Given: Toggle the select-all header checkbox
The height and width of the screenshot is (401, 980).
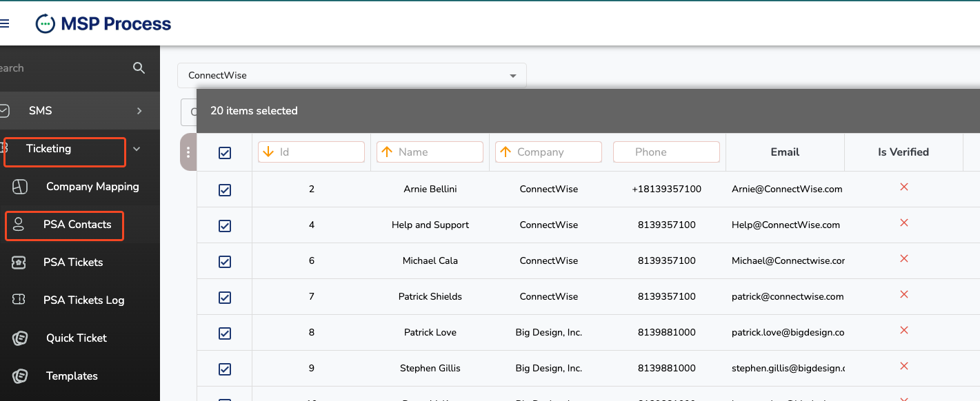Looking at the screenshot, I should (225, 153).
